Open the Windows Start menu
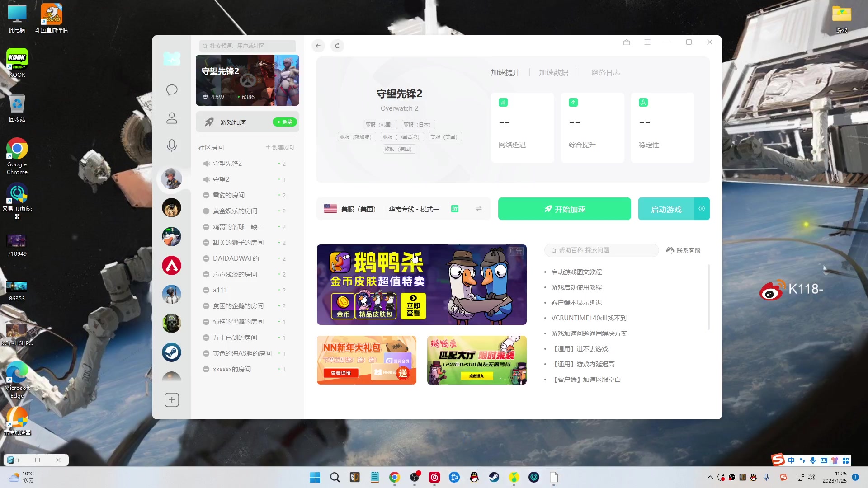Screen dimensions: 868x488 315,477
